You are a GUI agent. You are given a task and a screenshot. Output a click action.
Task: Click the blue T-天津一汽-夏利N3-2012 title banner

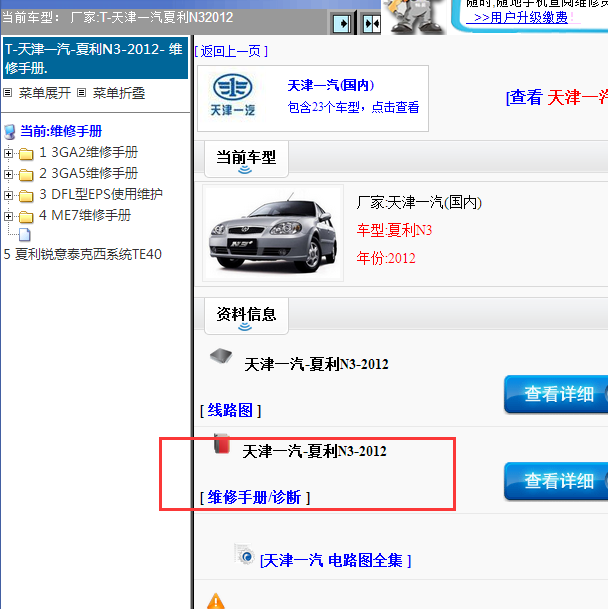95,58
